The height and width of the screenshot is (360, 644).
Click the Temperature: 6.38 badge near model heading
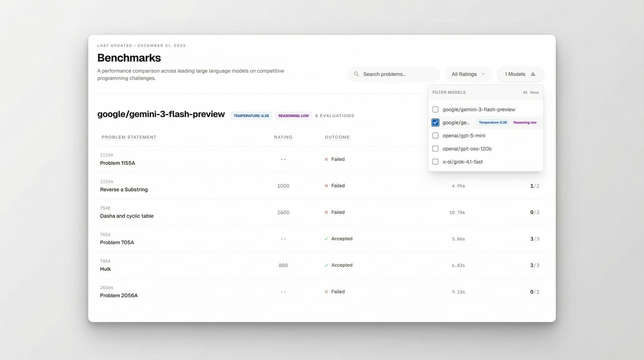tap(251, 116)
